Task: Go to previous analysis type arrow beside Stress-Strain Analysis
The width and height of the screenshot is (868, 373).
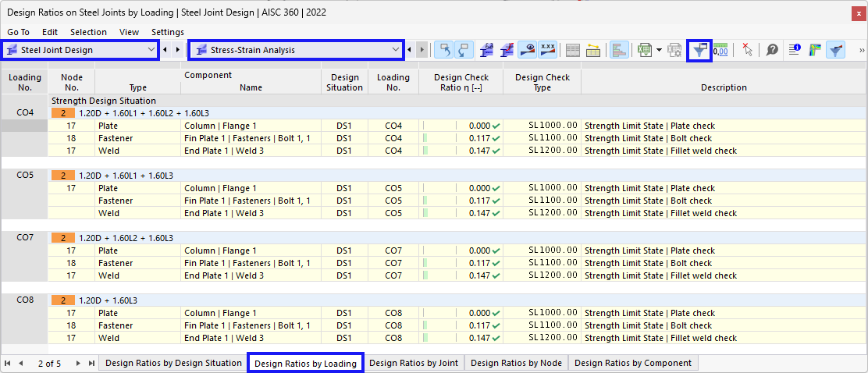Action: (411, 50)
